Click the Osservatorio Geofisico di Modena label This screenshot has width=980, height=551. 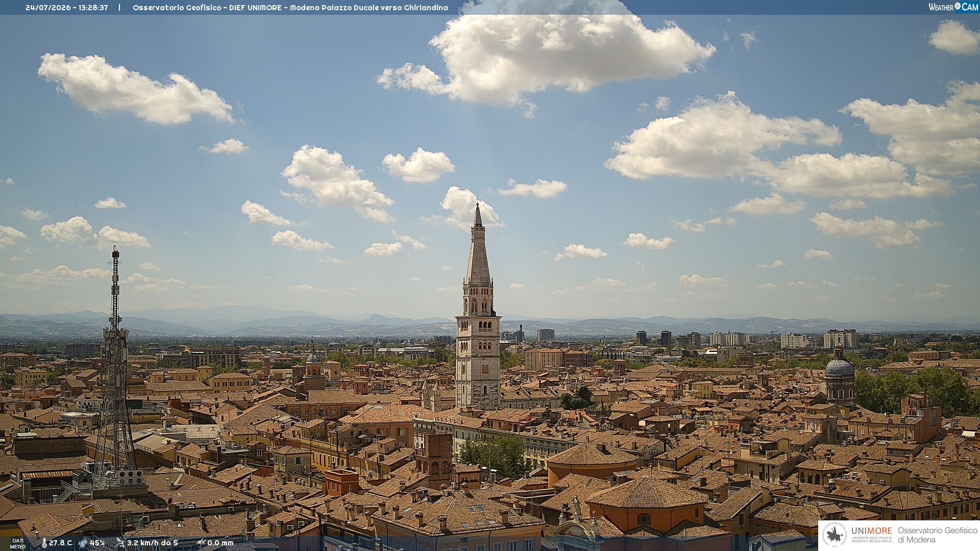coord(937,535)
